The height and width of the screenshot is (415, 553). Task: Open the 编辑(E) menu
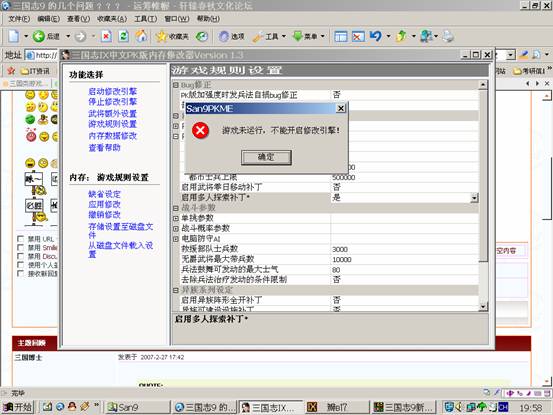(x=48, y=19)
